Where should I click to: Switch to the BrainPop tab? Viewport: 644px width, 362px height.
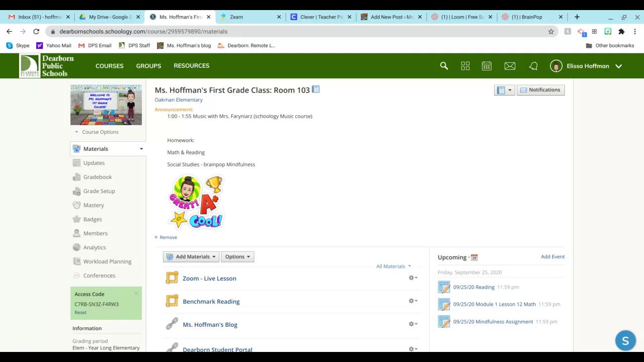pyautogui.click(x=532, y=17)
